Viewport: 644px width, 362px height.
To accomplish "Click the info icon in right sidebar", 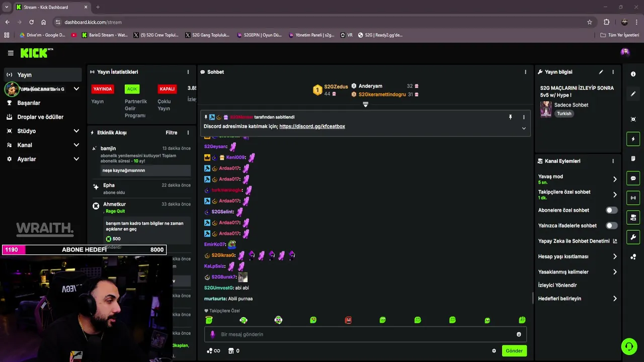I will [633, 74].
